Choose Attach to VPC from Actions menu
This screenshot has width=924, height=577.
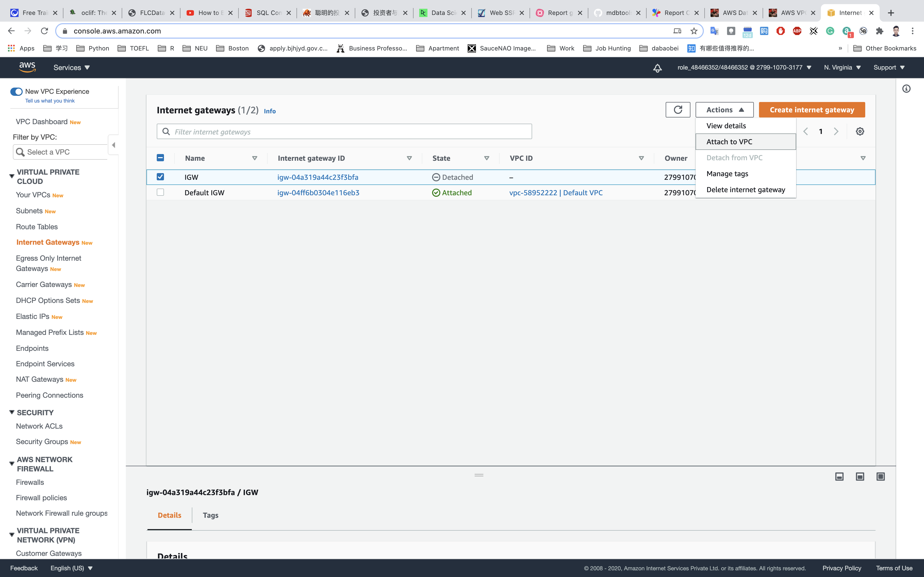point(729,142)
